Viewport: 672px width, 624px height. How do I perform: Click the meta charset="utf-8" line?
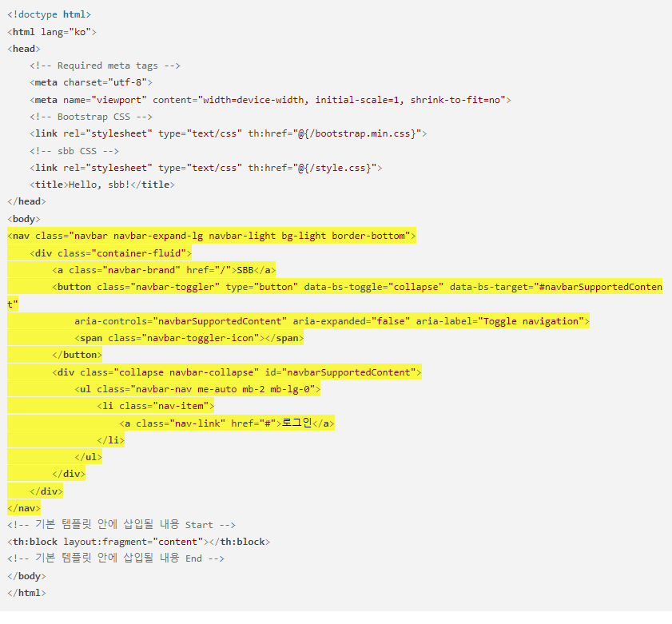click(91, 82)
